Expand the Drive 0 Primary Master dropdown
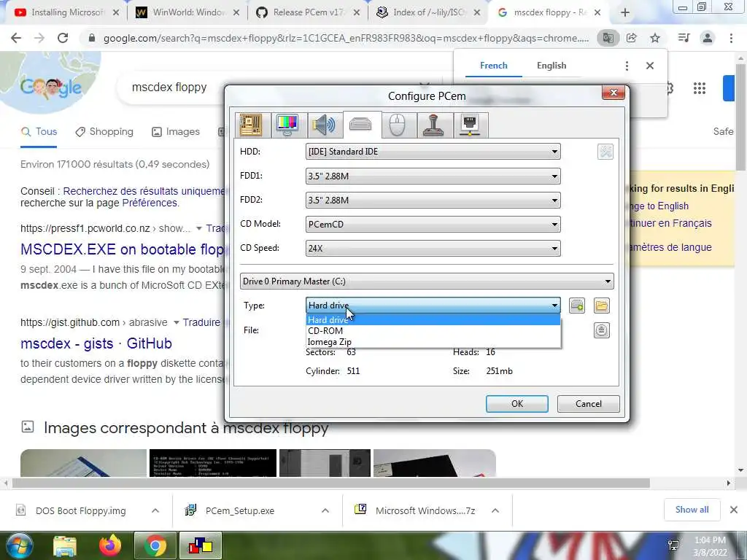This screenshot has width=747, height=560. coord(427,281)
